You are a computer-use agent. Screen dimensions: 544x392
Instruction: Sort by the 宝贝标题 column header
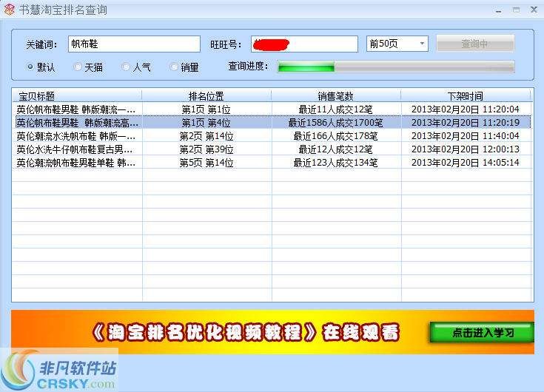[77, 95]
